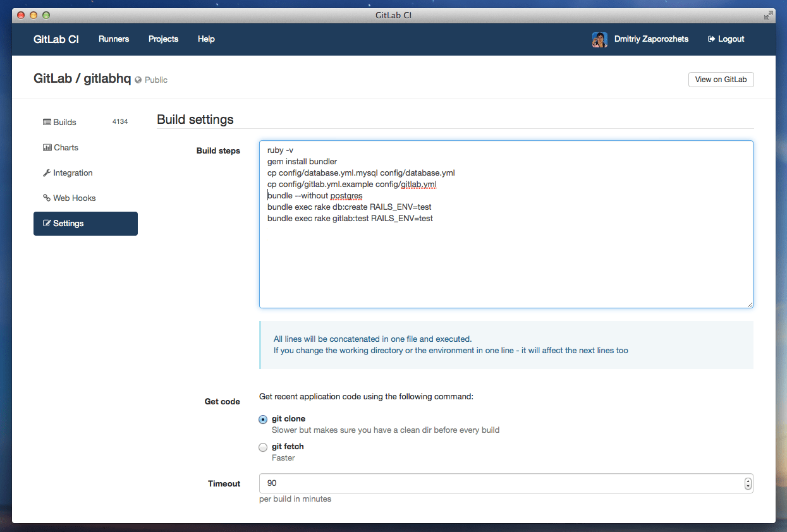Click the GitLab CI brand logo
This screenshot has width=787, height=532.
tap(56, 39)
